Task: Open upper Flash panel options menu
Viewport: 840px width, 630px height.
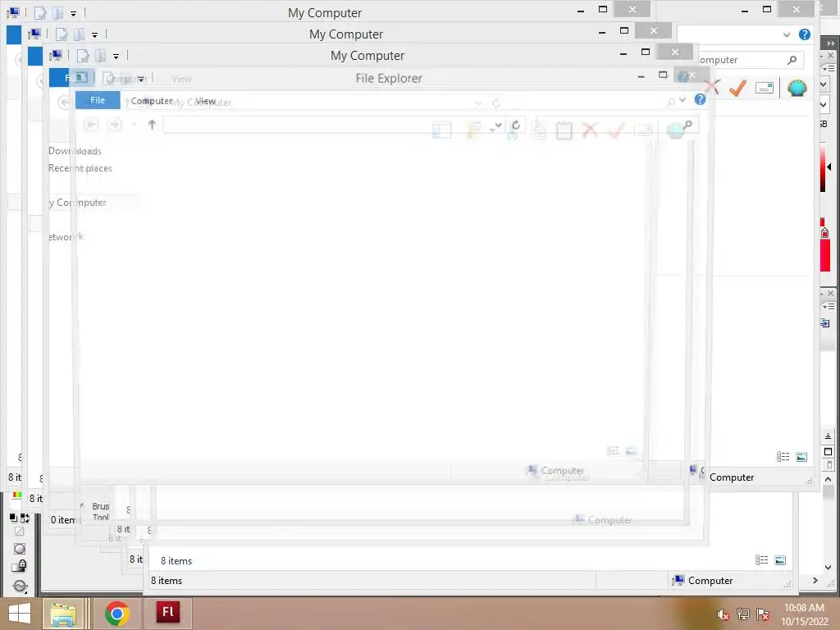Action: [x=828, y=69]
